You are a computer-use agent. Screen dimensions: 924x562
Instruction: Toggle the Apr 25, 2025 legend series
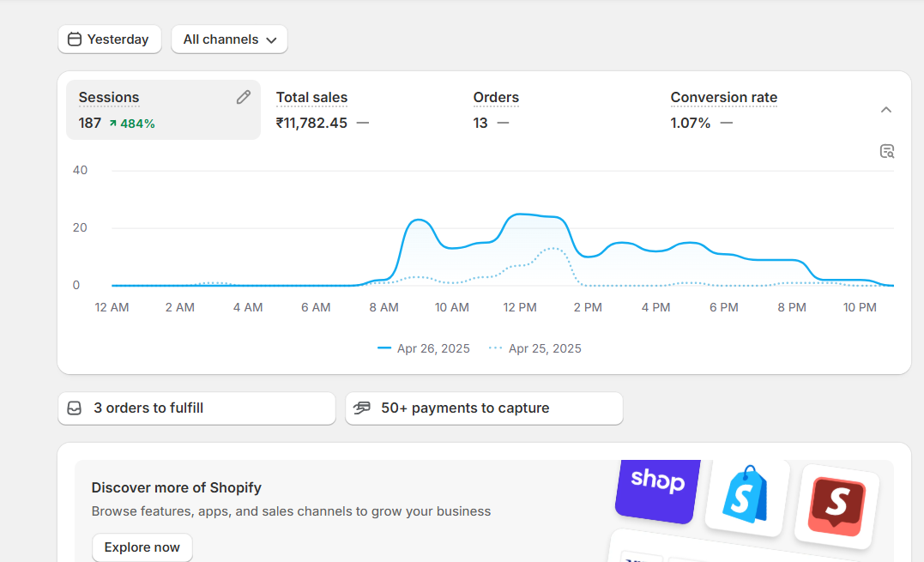(535, 348)
